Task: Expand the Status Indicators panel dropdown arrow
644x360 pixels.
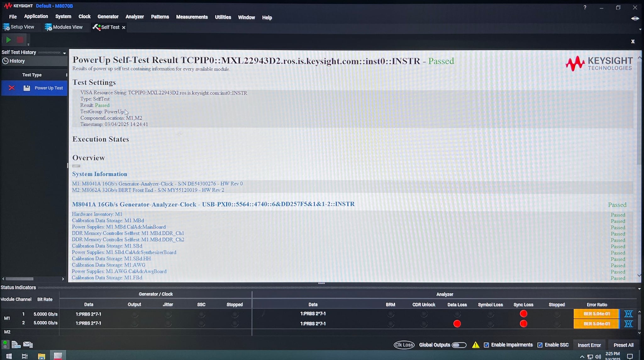Action: coord(639,289)
